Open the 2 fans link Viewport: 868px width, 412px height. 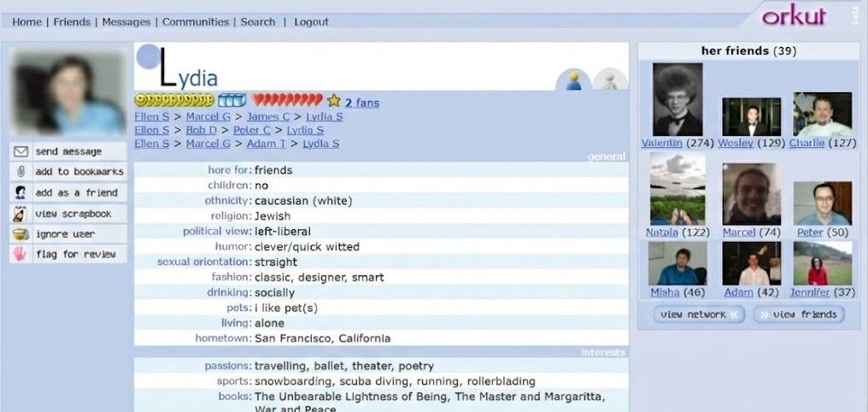pos(362,103)
